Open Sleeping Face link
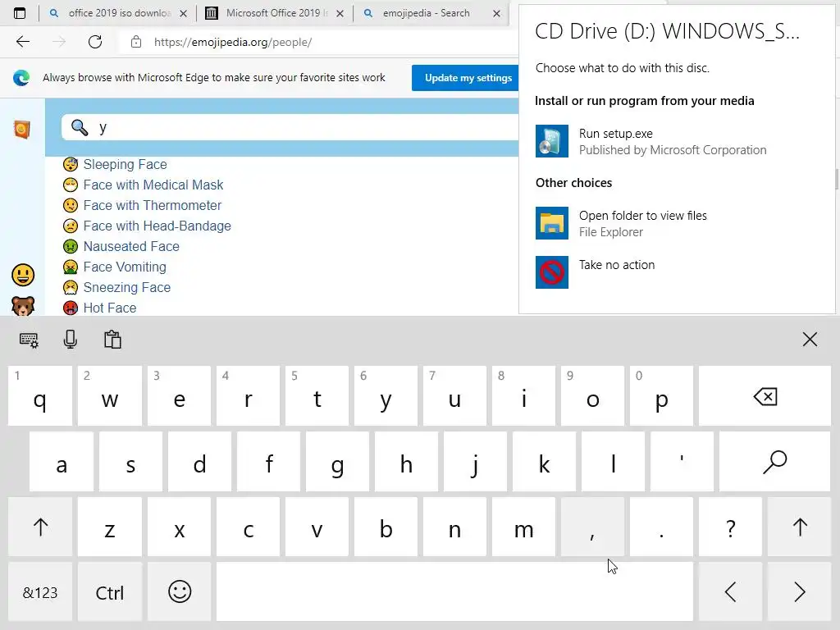Viewport: 840px width, 630px height. pyautogui.click(x=125, y=164)
